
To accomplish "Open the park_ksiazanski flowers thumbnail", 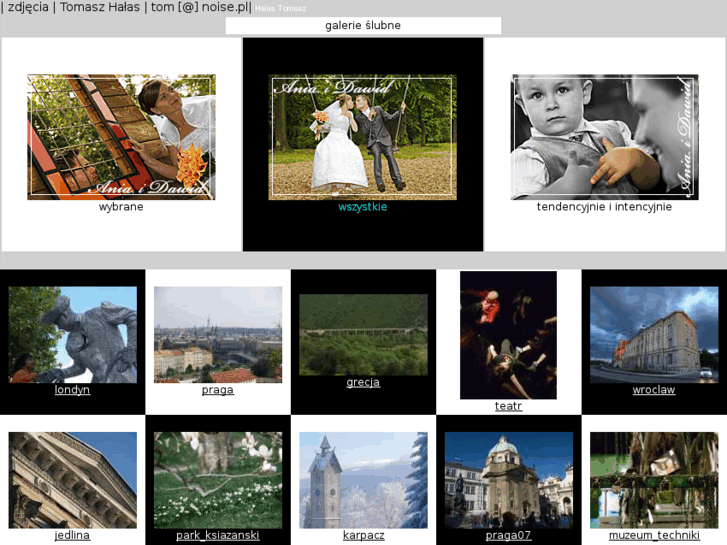I will [218, 480].
